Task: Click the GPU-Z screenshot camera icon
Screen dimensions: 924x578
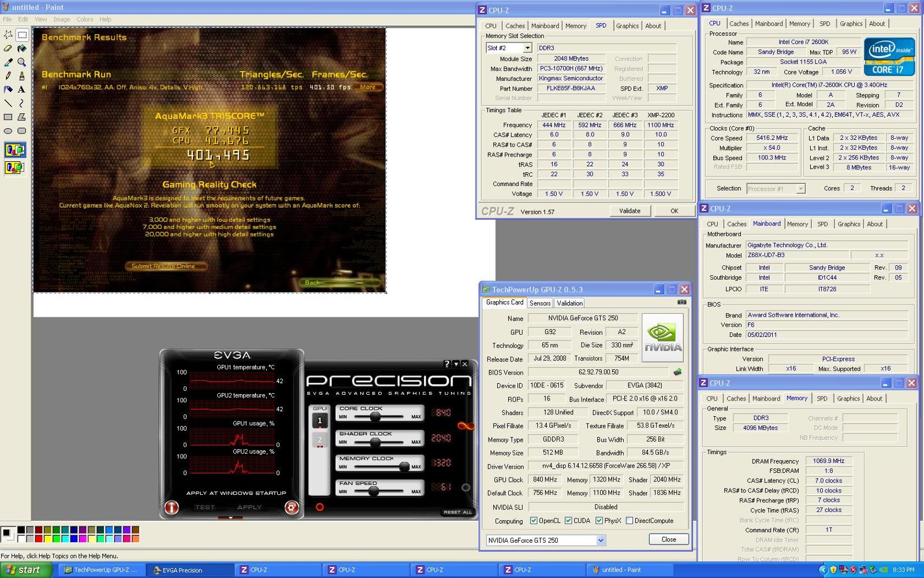Action: pyautogui.click(x=682, y=302)
